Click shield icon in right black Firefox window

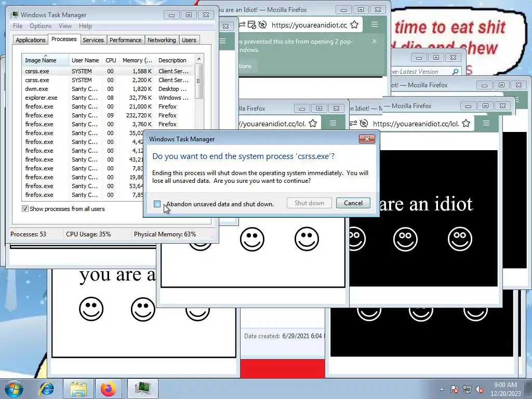tap(364, 124)
